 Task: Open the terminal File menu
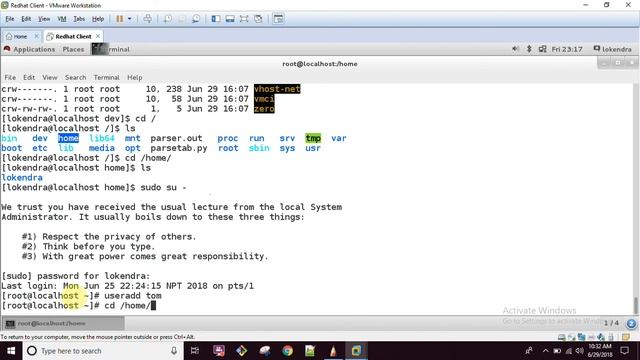click(x=10, y=77)
